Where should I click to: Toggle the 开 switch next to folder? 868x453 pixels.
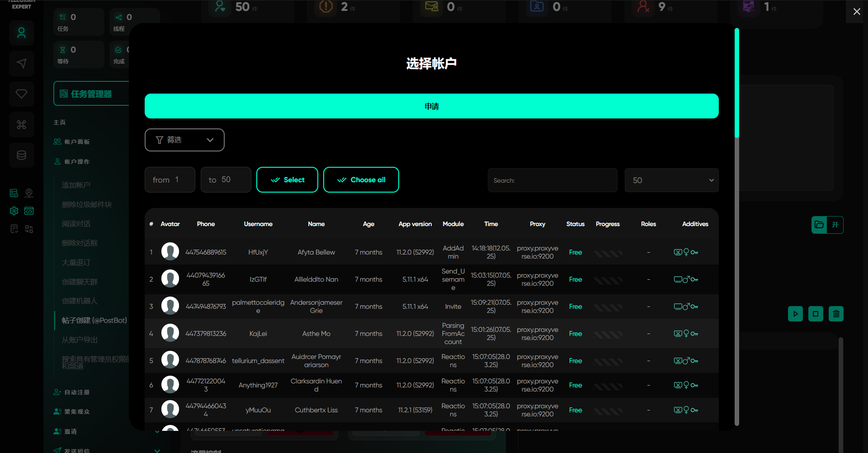tap(835, 225)
